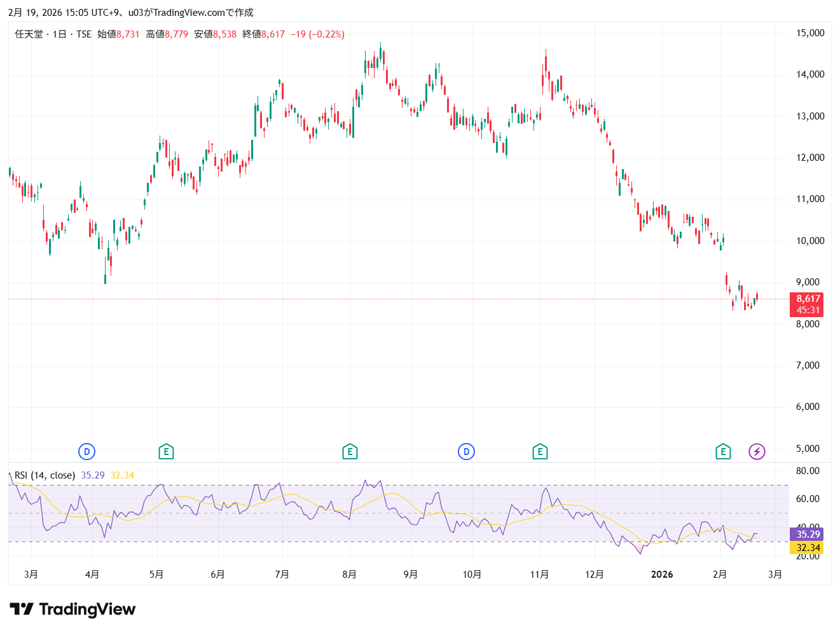
Task: Click the dividend D marker near October
Action: [466, 452]
